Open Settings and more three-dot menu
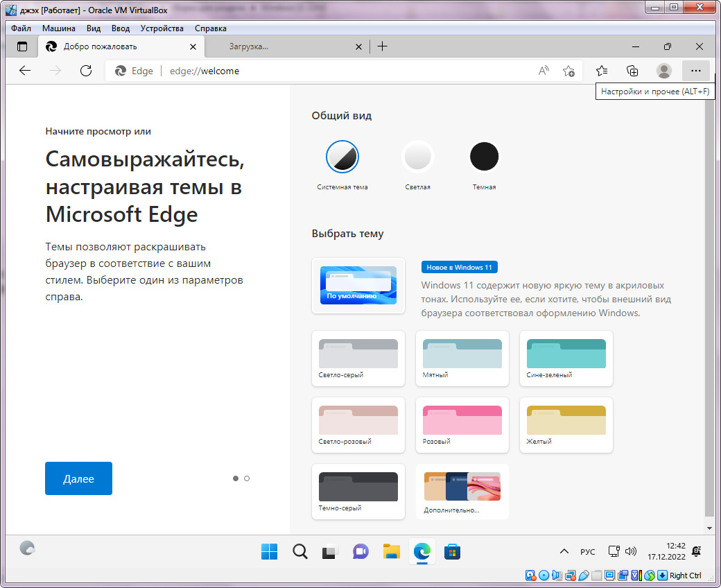The image size is (721, 588). click(696, 71)
